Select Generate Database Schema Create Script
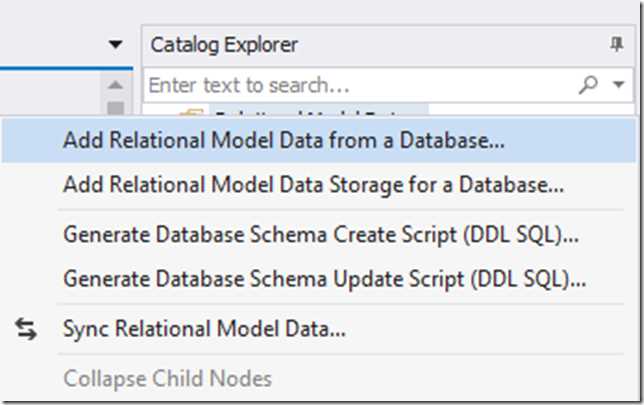The width and height of the screenshot is (644, 405). click(x=319, y=235)
